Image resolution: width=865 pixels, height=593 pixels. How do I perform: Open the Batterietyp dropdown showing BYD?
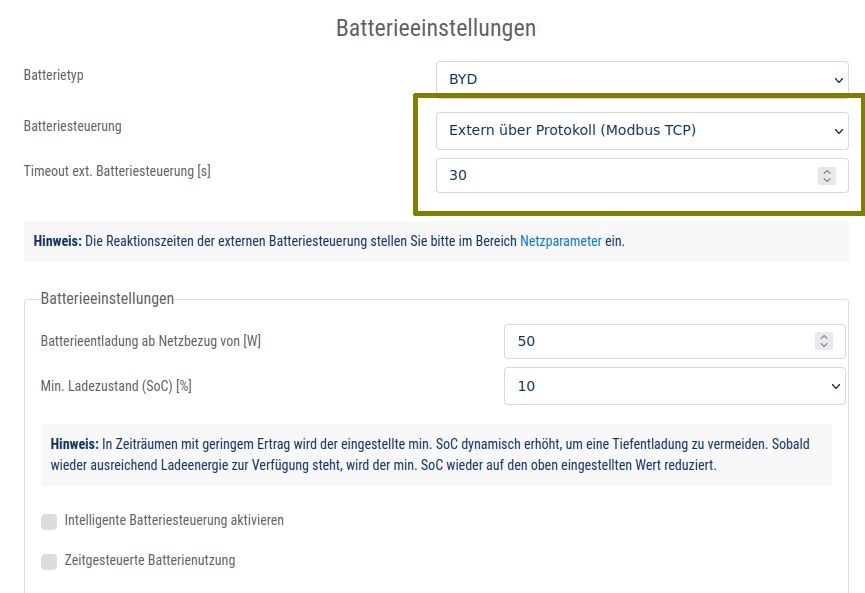(x=641, y=80)
